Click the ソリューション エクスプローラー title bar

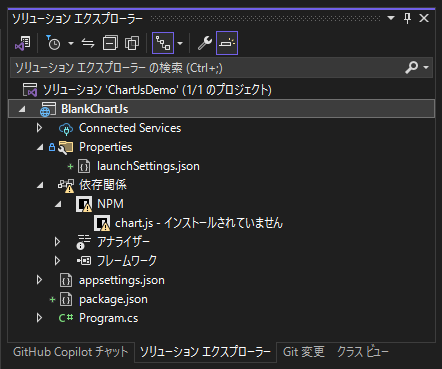77,18
